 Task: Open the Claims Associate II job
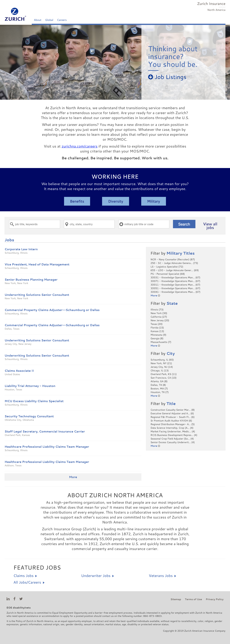tap(19, 371)
